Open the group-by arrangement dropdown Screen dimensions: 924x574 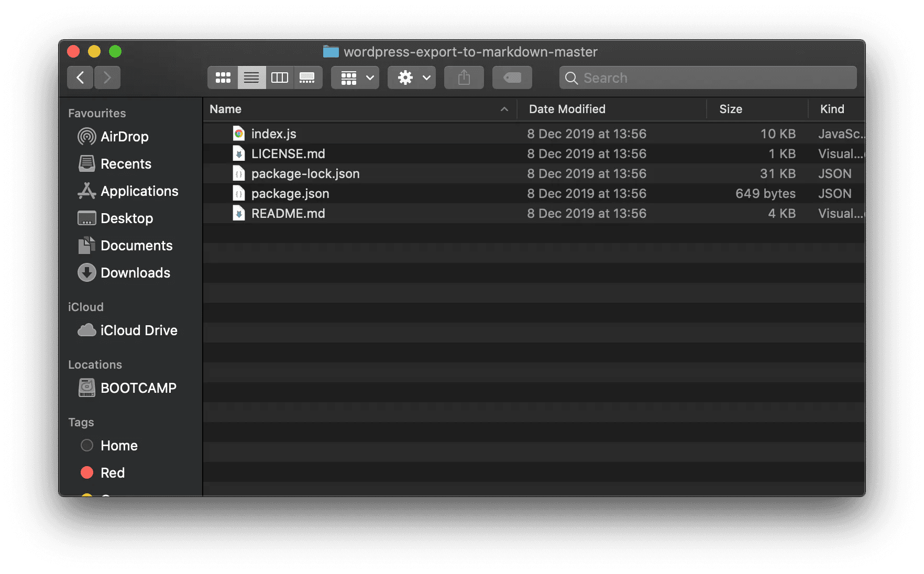(x=355, y=78)
